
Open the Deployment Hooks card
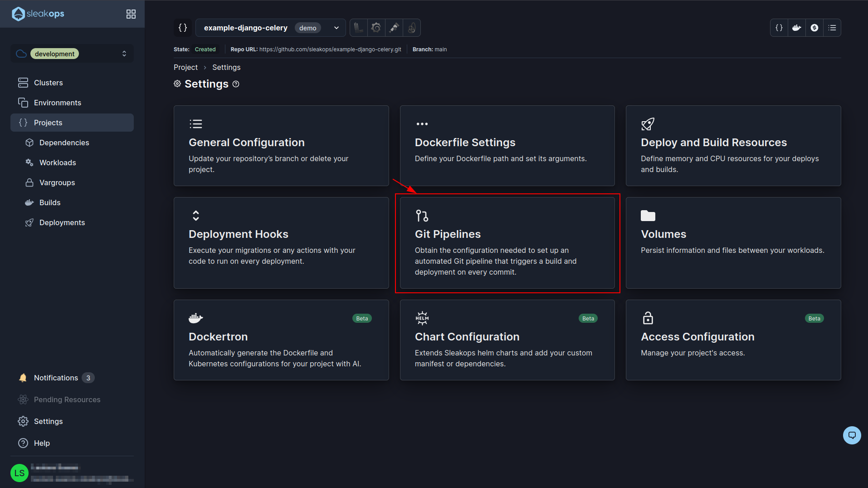[x=281, y=243]
